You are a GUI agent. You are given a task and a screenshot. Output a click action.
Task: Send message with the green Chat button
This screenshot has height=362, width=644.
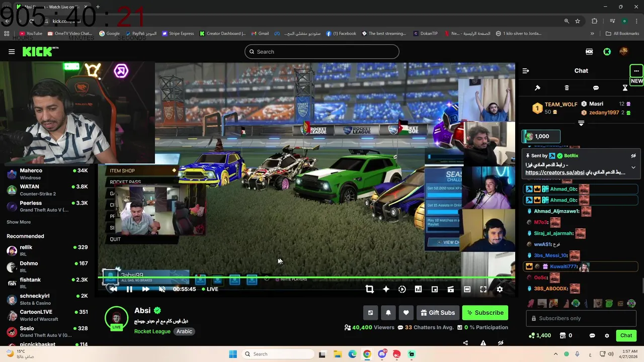pos(626,335)
